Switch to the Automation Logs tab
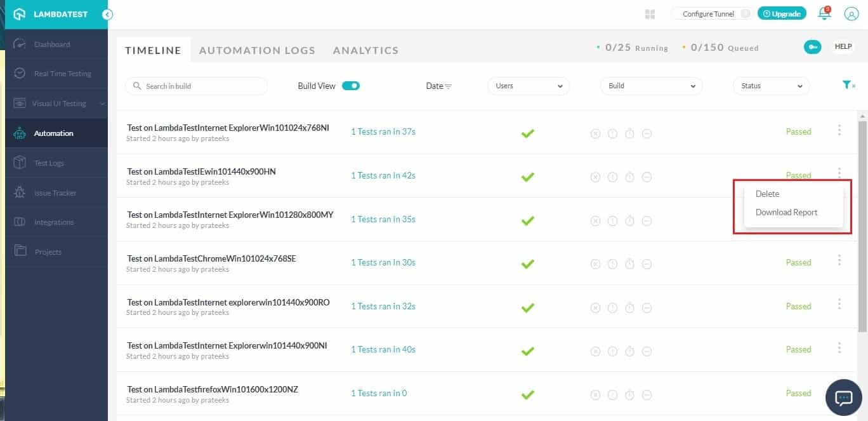The image size is (868, 421). pyautogui.click(x=257, y=50)
